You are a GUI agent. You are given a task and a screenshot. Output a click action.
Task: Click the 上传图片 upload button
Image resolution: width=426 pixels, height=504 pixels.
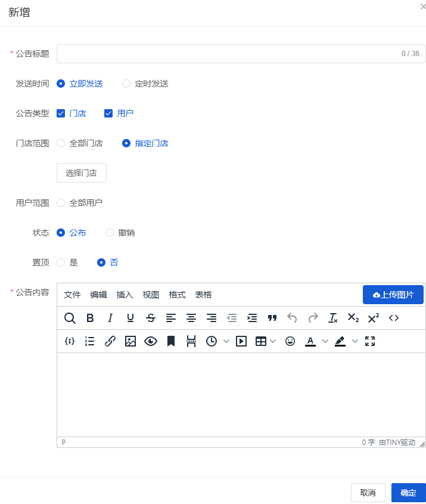393,295
